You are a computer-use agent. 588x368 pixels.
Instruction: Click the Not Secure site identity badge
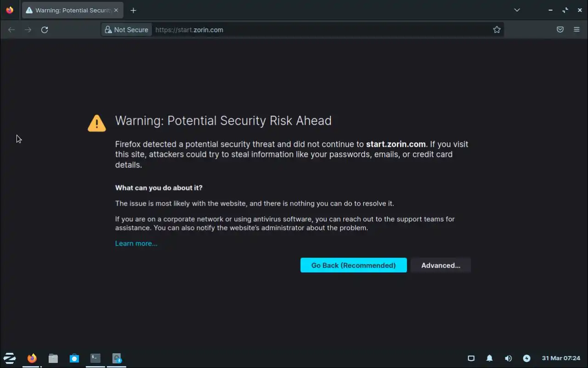point(126,29)
